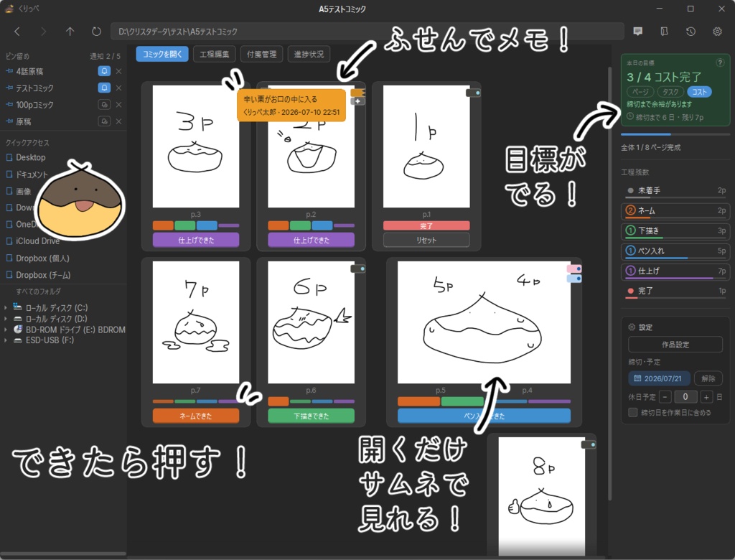Select the 3p page thumbnail

pos(196,146)
